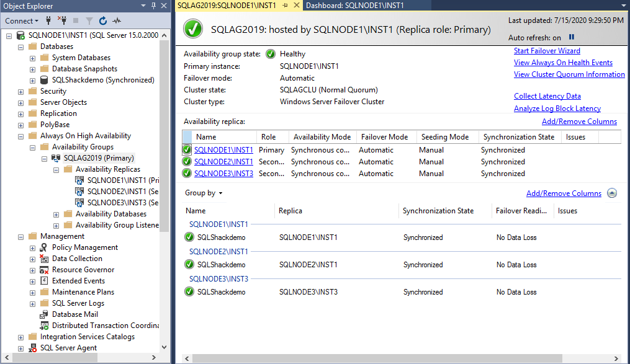630x364 pixels.
Task: Click the SQL Server Agent icon
Action: coord(32,348)
